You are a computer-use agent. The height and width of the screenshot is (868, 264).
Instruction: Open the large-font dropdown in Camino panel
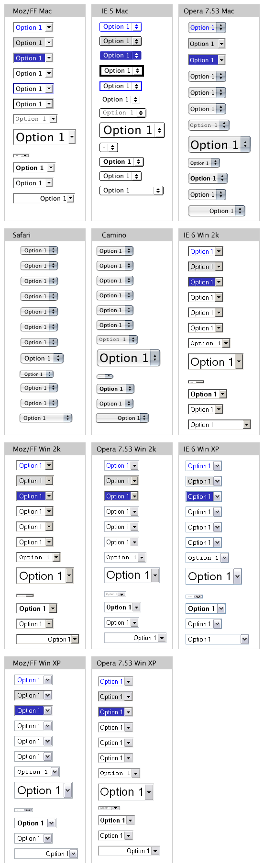pyautogui.click(x=129, y=358)
